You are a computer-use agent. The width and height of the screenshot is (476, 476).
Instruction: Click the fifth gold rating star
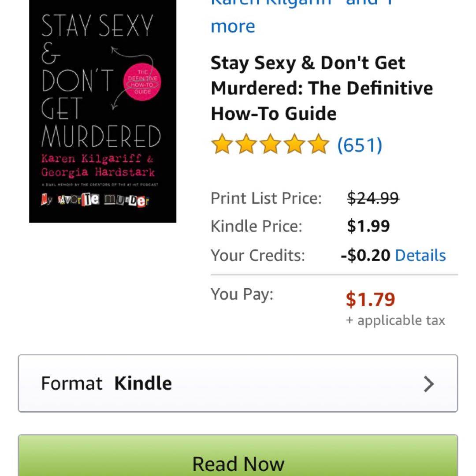pyautogui.click(x=319, y=144)
